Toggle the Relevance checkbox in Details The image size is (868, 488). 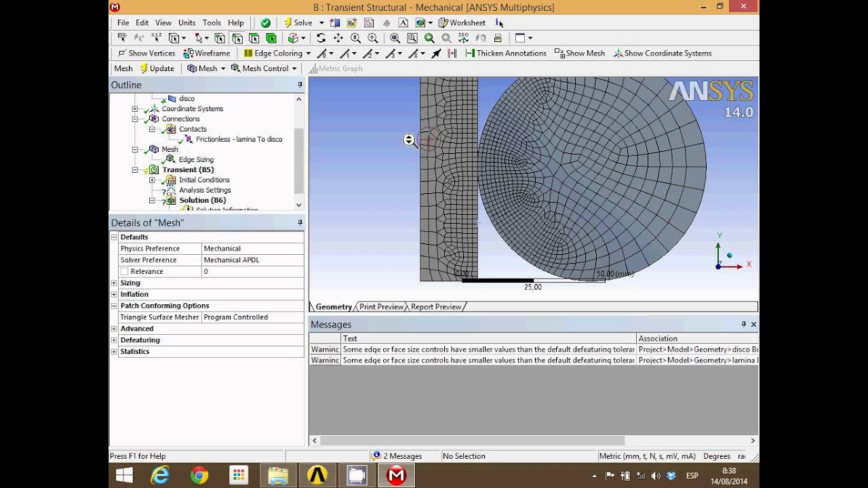click(x=124, y=271)
